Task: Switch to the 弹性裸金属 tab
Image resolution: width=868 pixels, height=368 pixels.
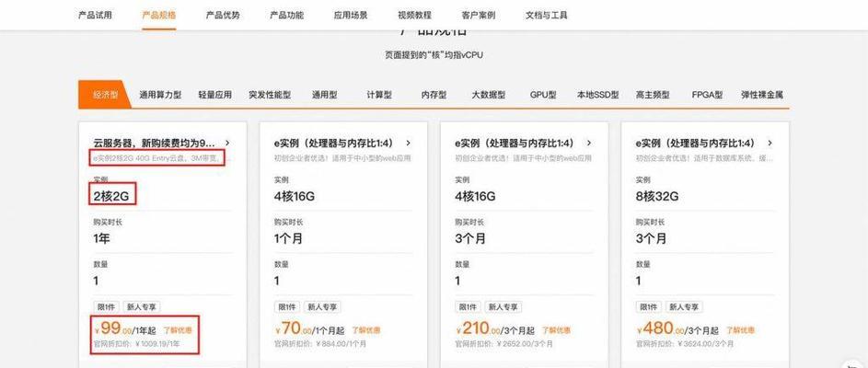Action: coord(762,95)
